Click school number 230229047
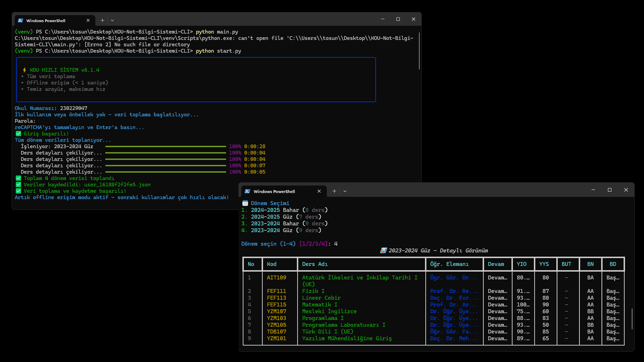The image size is (644, 362). pyautogui.click(x=73, y=108)
